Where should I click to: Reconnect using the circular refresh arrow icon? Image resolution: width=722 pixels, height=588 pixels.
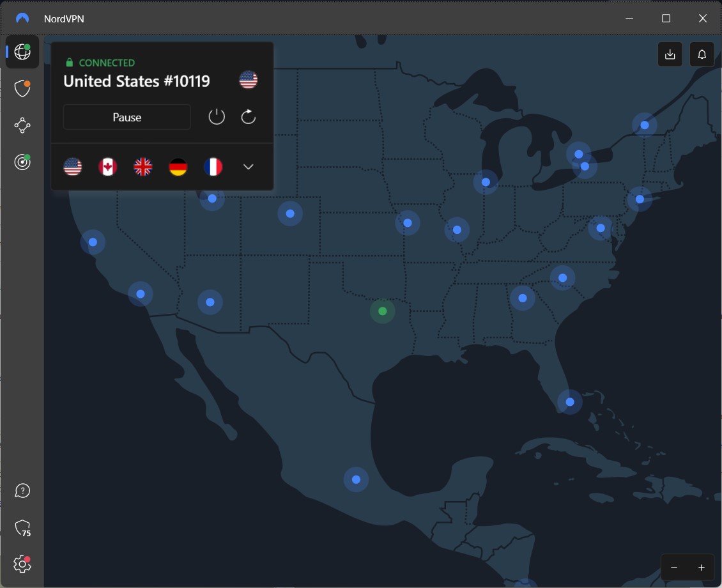[x=248, y=117]
